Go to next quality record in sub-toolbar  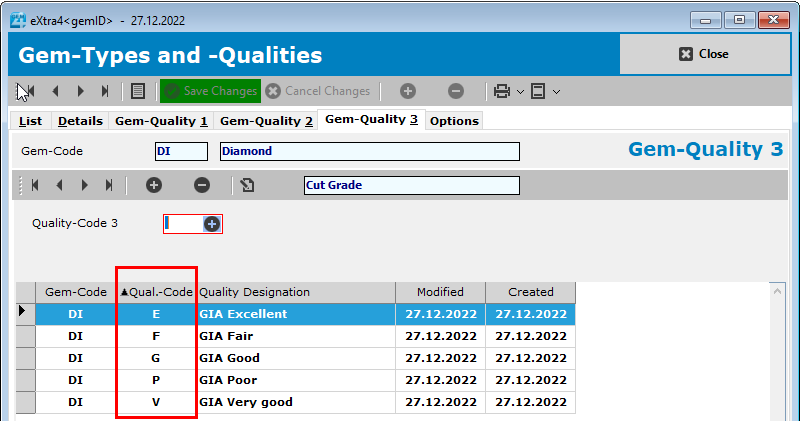(x=84, y=185)
